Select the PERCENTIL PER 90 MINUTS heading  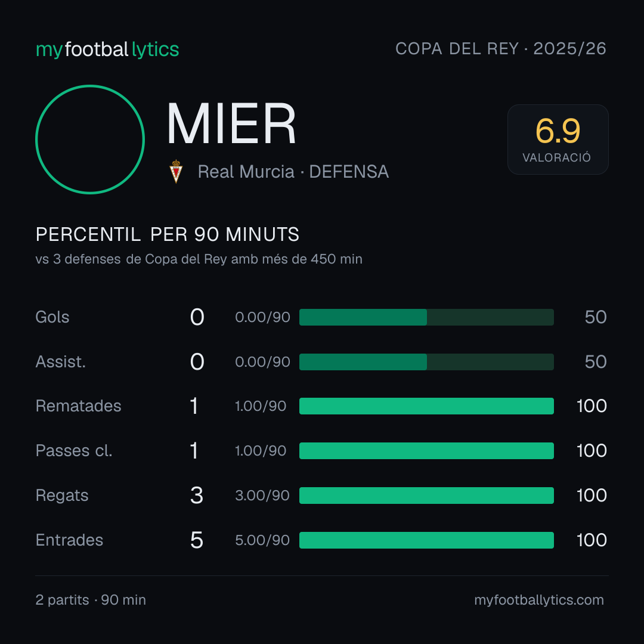point(167,234)
